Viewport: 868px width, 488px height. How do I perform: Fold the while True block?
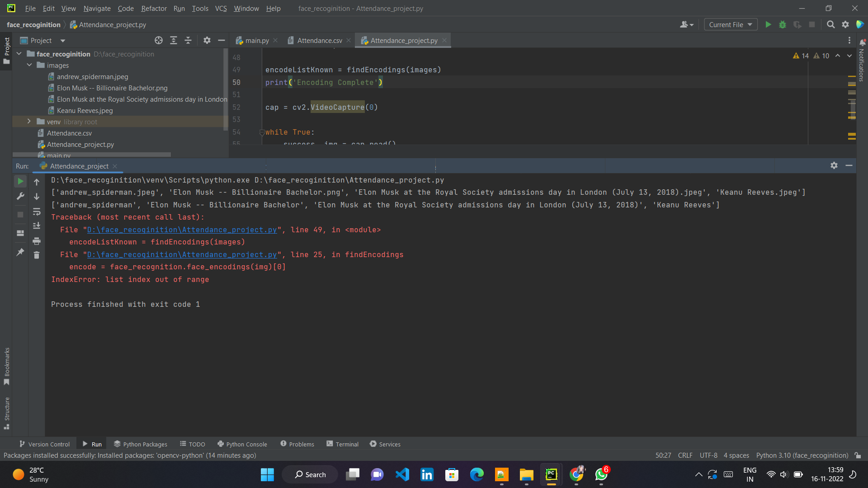click(x=262, y=132)
